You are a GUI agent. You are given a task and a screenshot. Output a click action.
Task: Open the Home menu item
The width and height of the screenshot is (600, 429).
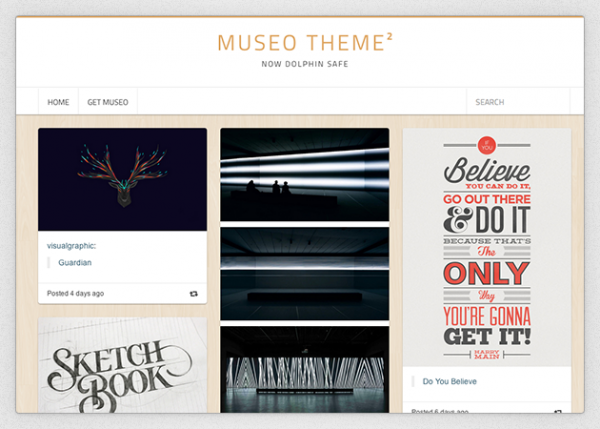(58, 102)
